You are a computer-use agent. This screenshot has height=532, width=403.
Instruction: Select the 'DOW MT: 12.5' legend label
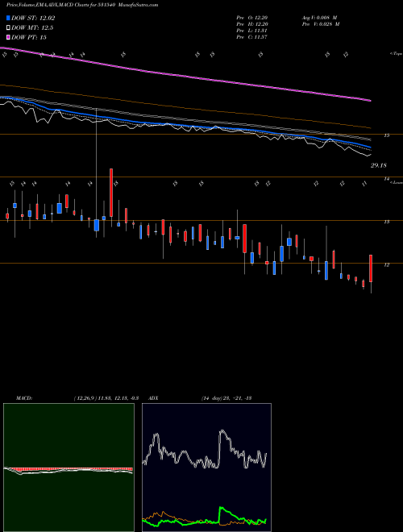32,28
